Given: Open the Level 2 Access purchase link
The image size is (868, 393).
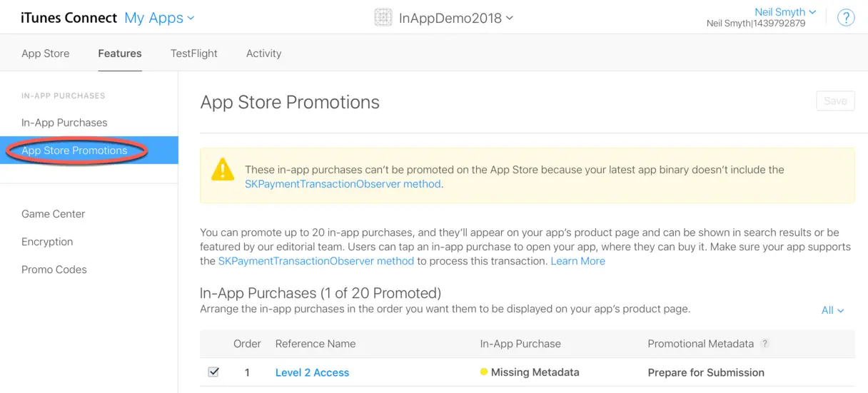Looking at the screenshot, I should click(x=312, y=372).
